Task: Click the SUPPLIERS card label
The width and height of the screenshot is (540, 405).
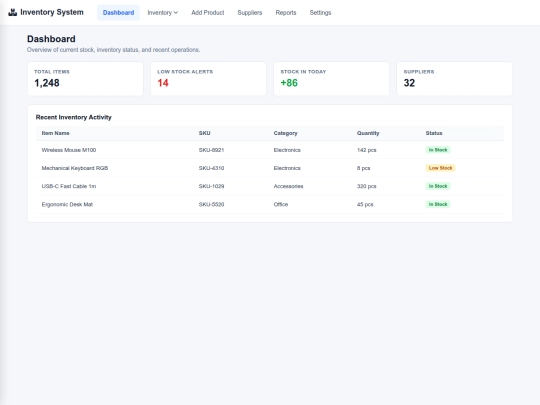Action: 419,72
